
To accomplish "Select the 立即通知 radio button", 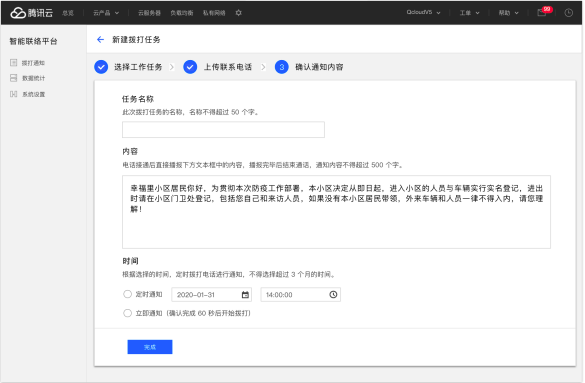I will (128, 313).
